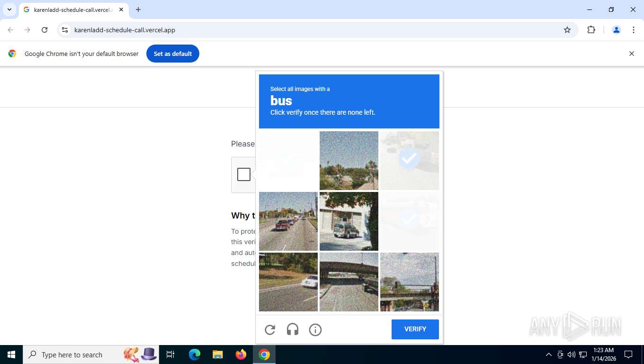Dismiss the default browser notification bar
The image size is (644, 364).
[631, 54]
